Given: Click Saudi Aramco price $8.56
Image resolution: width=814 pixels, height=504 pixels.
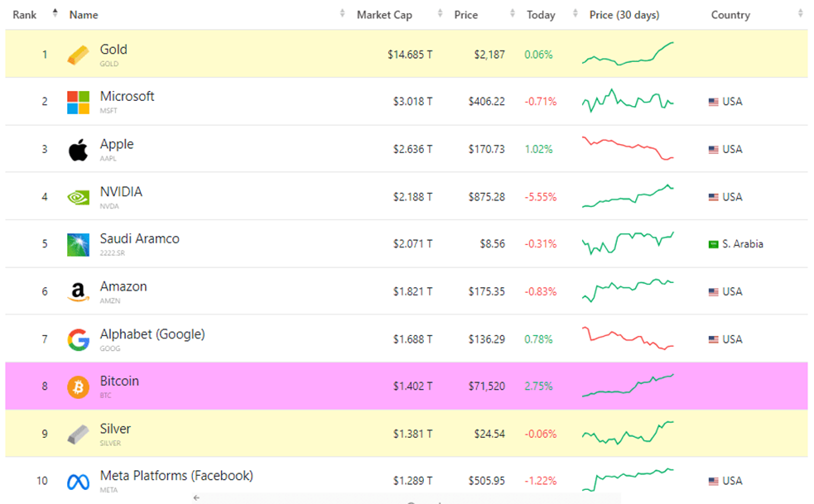Looking at the screenshot, I should (492, 243).
